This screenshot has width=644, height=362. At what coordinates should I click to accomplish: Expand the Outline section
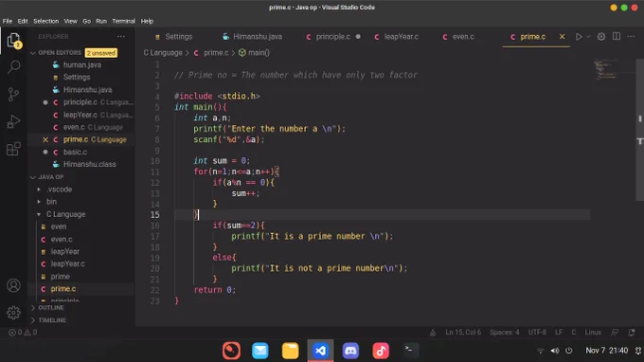[x=51, y=307]
